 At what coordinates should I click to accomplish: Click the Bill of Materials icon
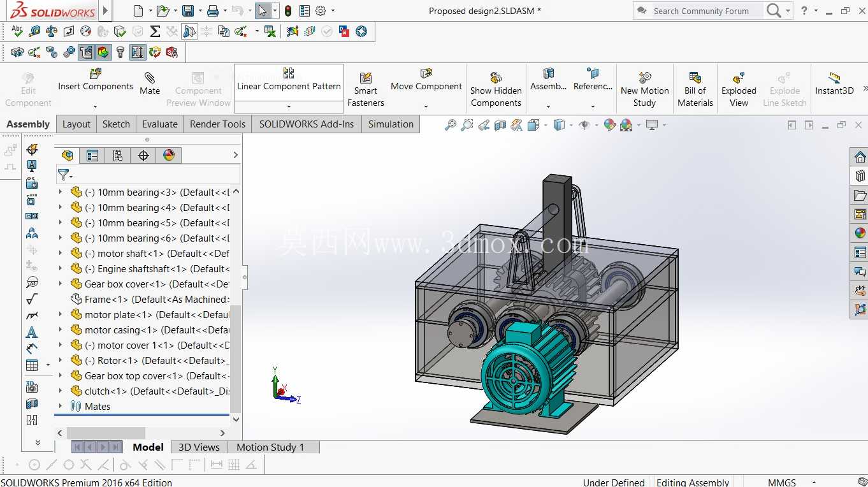[695, 78]
